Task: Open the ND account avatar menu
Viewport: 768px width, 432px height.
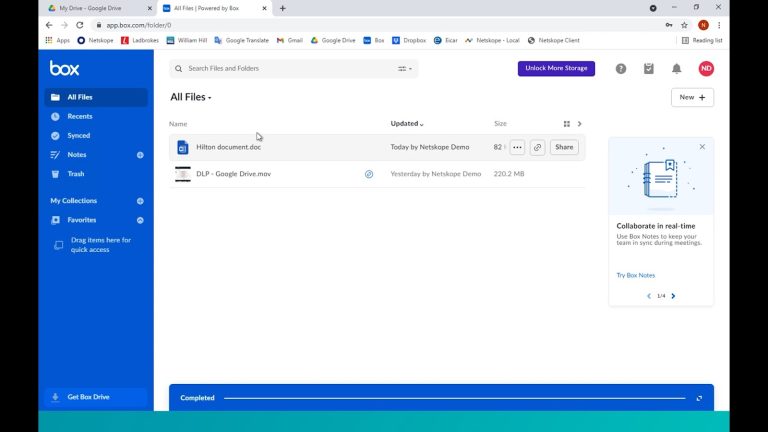Action: click(706, 69)
